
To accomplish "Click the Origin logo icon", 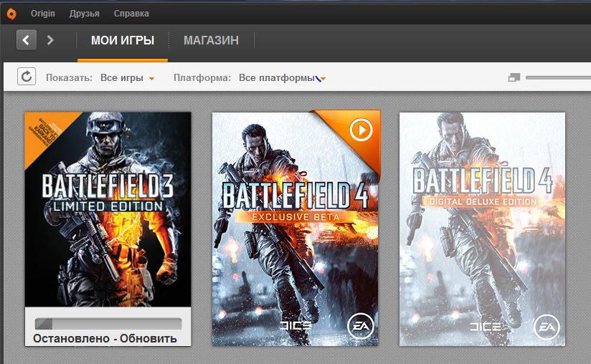I will (11, 14).
